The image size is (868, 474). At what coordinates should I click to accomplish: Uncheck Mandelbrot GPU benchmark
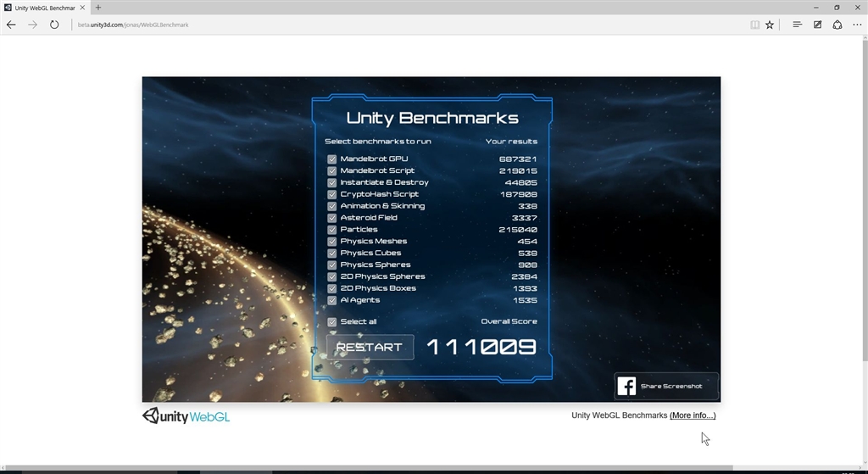coord(331,159)
